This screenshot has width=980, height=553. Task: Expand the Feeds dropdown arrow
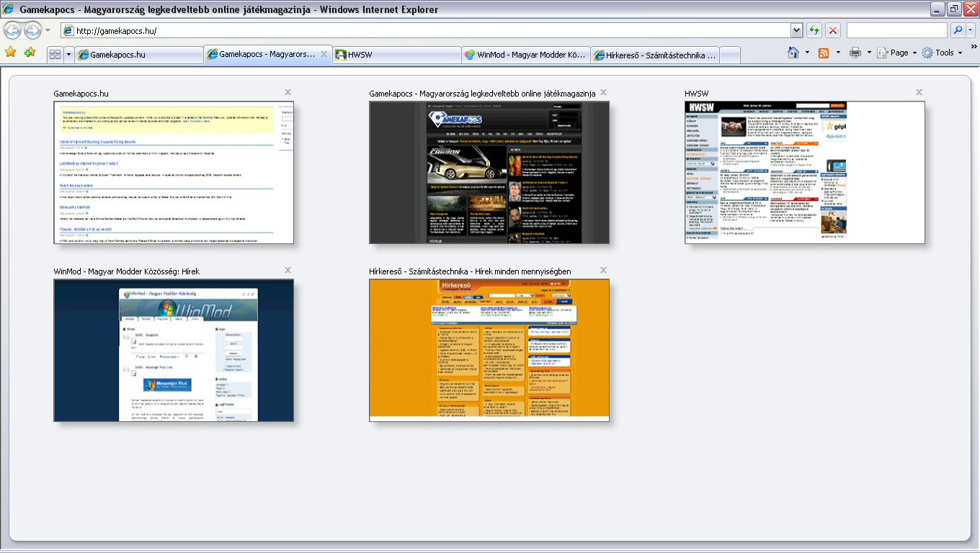pos(838,53)
